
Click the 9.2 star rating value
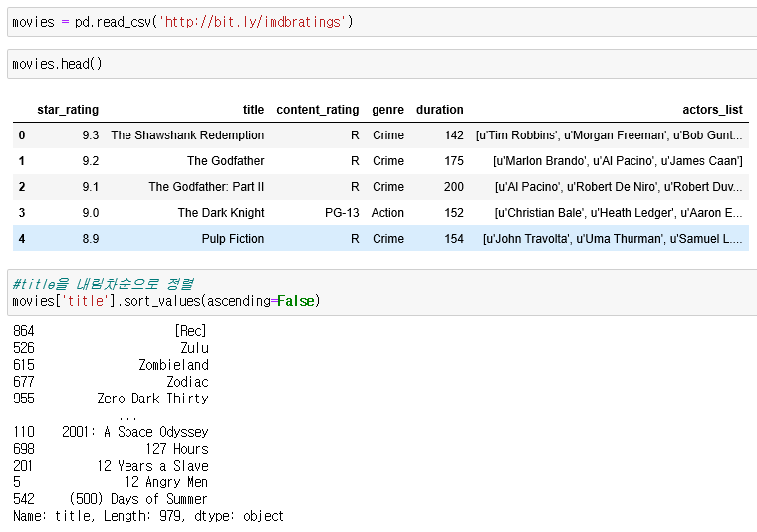91,161
